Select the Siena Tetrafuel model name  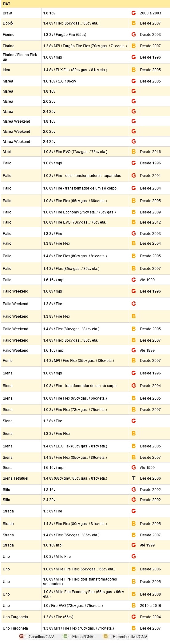pos(15,478)
